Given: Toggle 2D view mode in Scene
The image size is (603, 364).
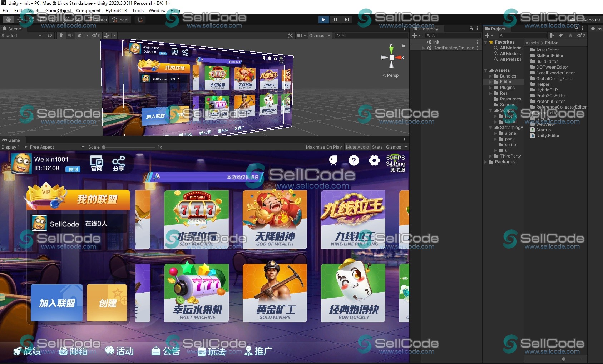Looking at the screenshot, I should (x=50, y=35).
